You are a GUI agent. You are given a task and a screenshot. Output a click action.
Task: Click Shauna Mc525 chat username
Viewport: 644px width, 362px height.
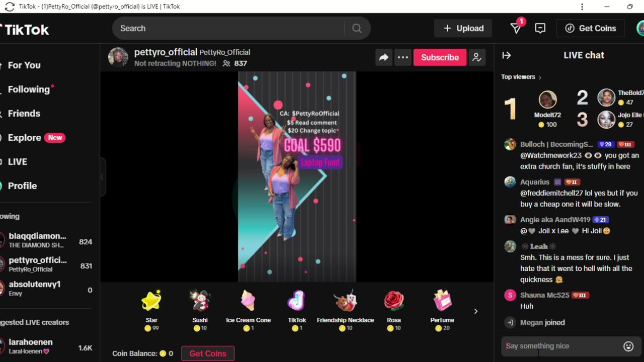click(x=545, y=295)
